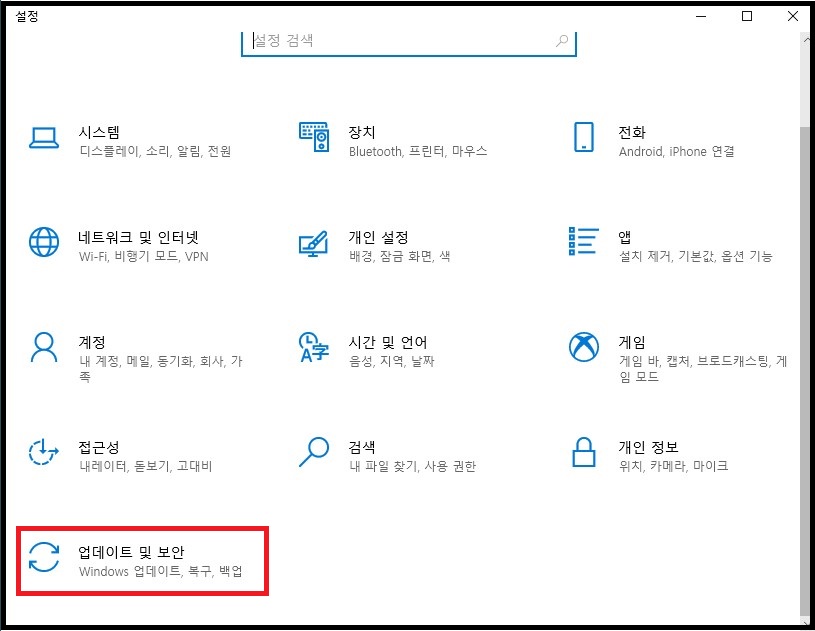Click the text 위치, 카메라, 마이크
Screen dimensions: 815x631
(x=673, y=466)
